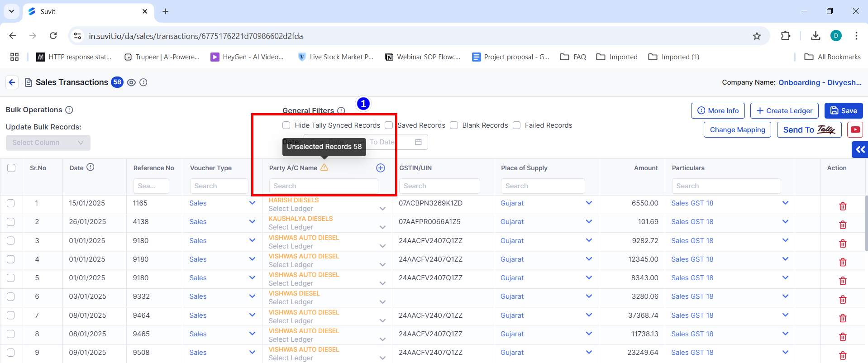Check the row 5 checkbox
The image size is (868, 363).
coord(11,278)
